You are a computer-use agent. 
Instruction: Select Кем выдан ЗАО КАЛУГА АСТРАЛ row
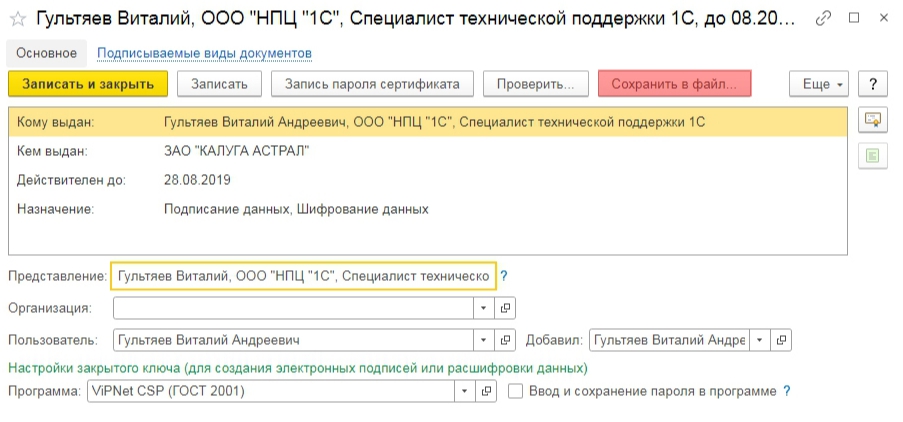coord(428,151)
